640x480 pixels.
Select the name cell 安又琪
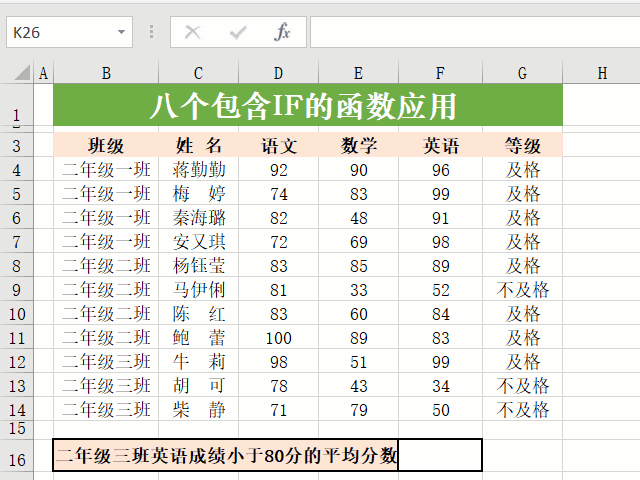coord(198,241)
